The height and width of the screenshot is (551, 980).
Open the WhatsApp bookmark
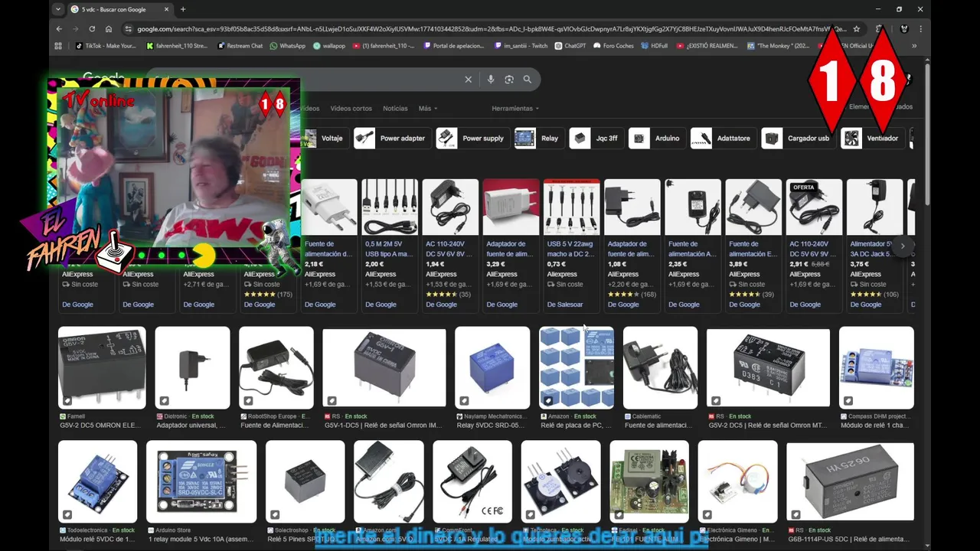287,46
